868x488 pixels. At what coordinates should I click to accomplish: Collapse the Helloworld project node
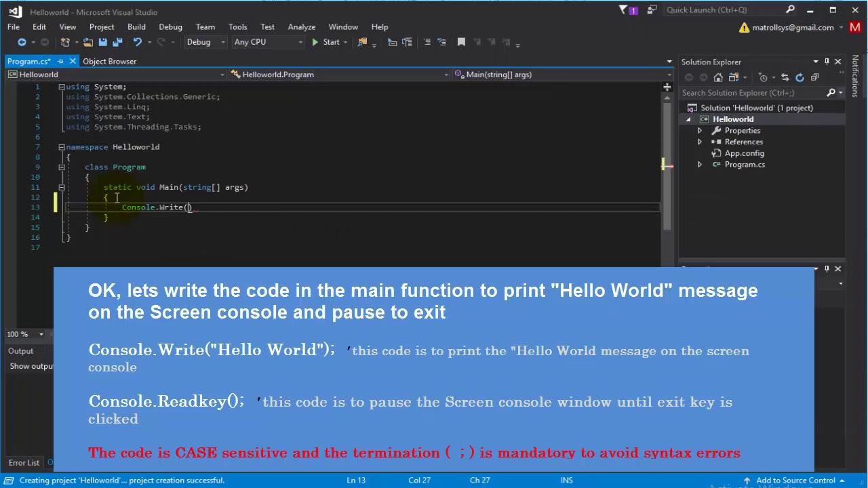coord(688,119)
